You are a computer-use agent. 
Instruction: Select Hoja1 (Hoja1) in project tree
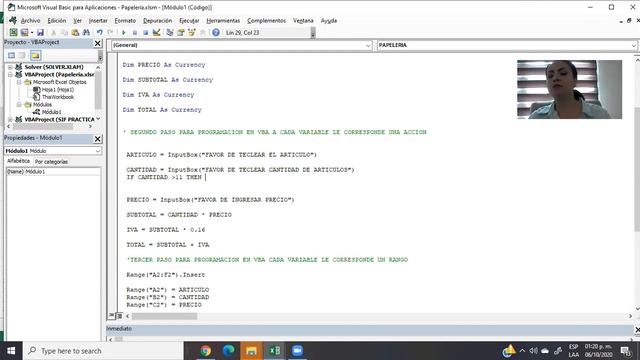click(x=58, y=89)
